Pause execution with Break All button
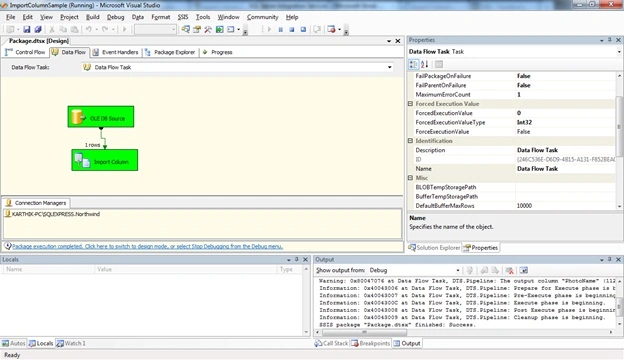Screen dimensions: 624x360 281,29
